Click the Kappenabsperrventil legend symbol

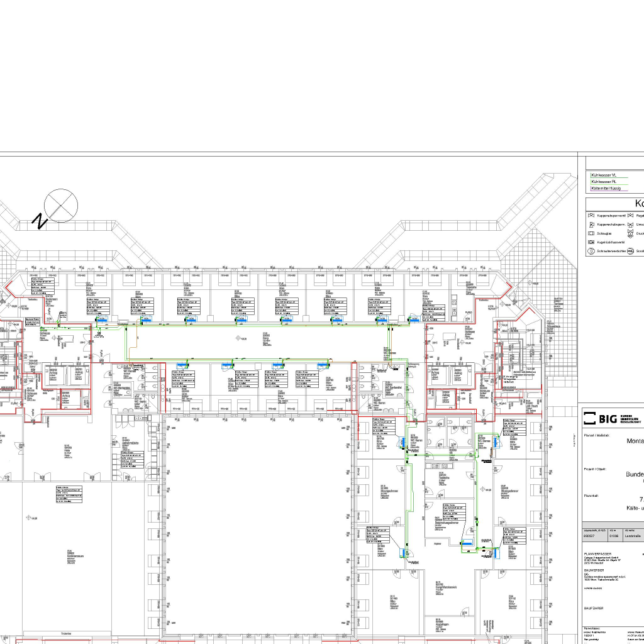point(591,215)
